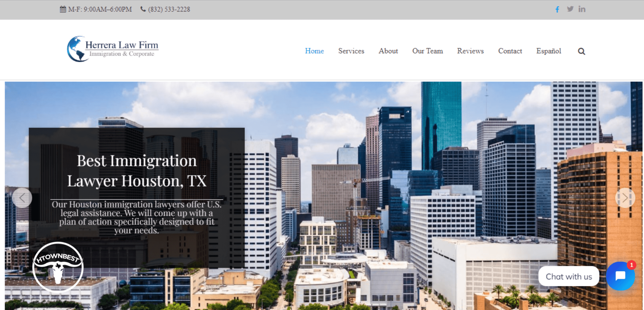
Task: Open the Contact menu item
Action: pyautogui.click(x=510, y=51)
